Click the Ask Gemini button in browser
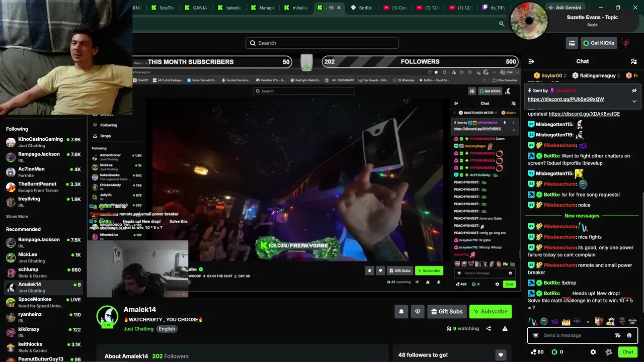Screen dimensions: 644x362 pos(564,8)
